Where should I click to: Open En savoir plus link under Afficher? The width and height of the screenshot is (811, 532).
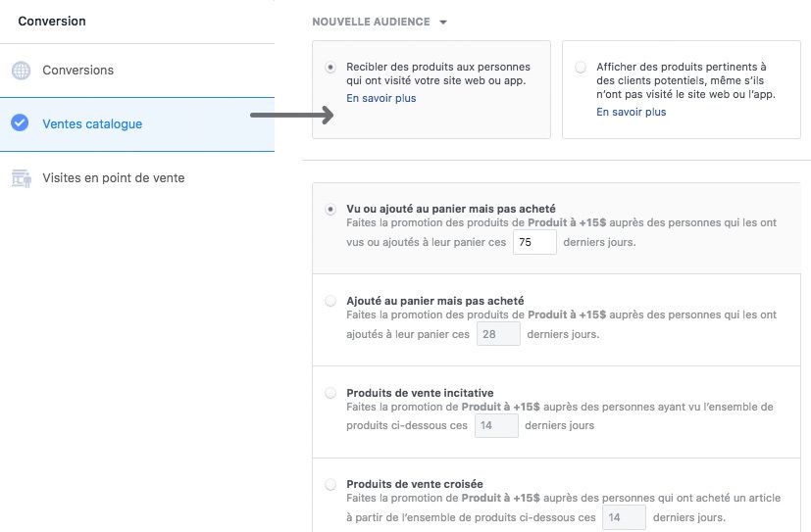[632, 112]
